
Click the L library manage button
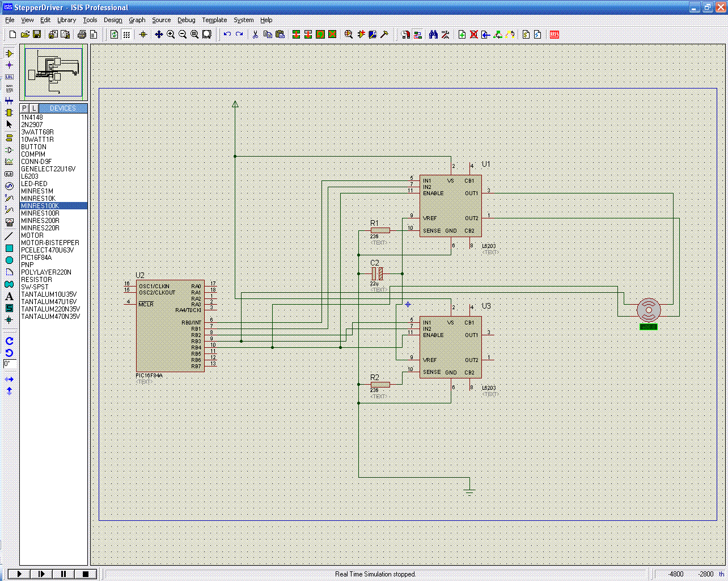[x=34, y=108]
